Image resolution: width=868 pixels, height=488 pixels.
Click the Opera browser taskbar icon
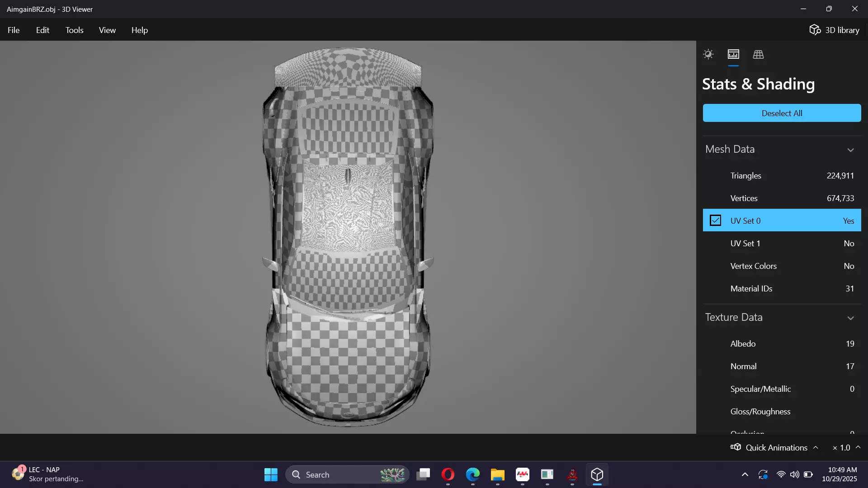point(448,474)
